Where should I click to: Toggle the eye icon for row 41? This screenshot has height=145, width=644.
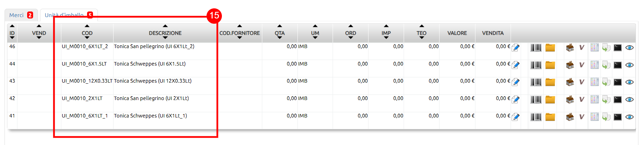(629, 117)
